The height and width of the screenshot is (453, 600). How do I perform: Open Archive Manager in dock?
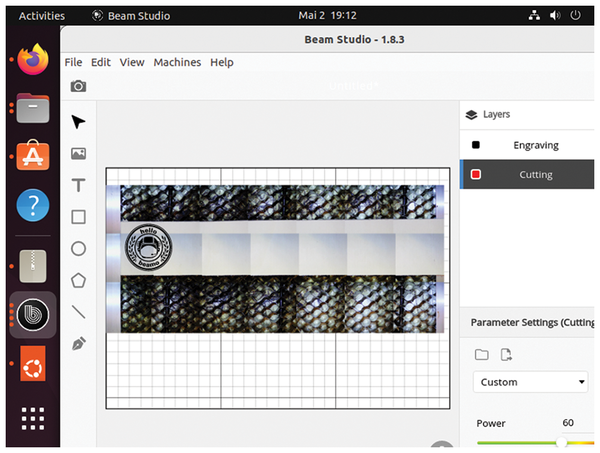[x=33, y=266]
